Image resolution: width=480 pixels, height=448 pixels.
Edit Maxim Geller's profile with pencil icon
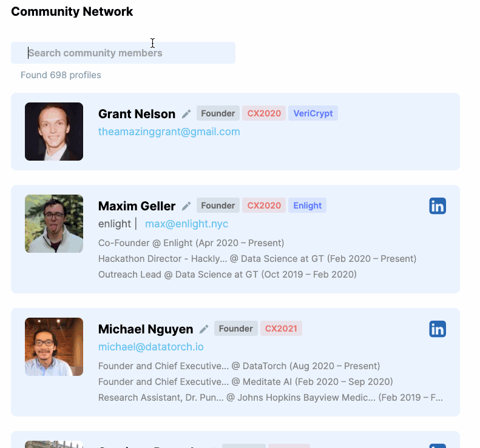coord(186,206)
